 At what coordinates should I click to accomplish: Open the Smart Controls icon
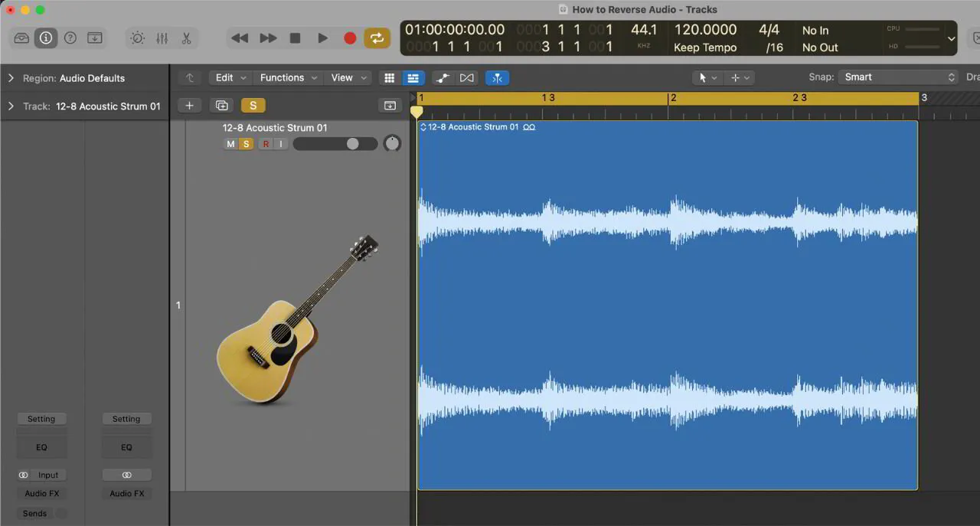pyautogui.click(x=137, y=38)
